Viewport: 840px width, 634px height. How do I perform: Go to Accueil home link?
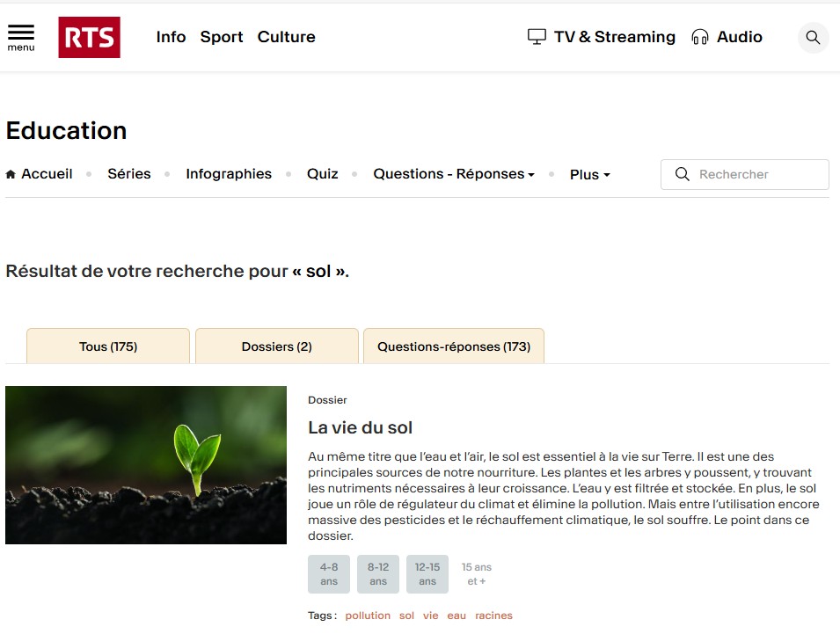click(40, 174)
